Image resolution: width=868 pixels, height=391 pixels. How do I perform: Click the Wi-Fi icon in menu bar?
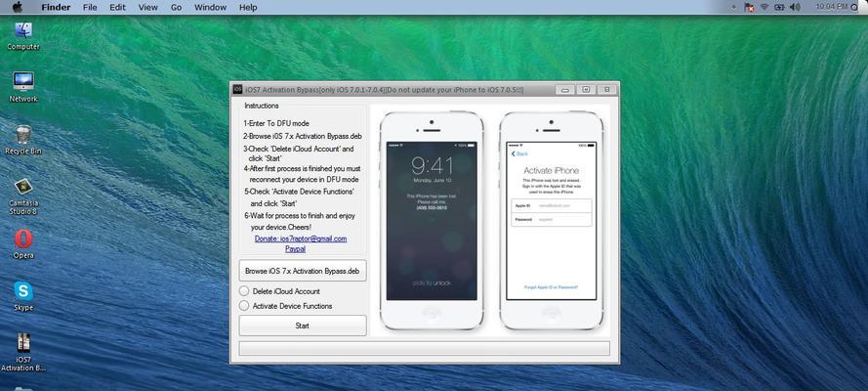(x=765, y=7)
